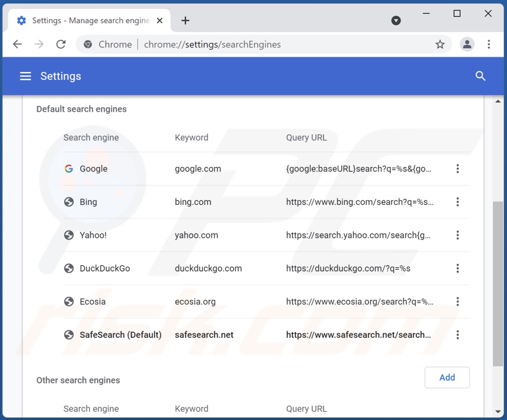Viewport: 507px width, 420px height.
Task: Click the globe icon beside Bing
Action: 69,202
